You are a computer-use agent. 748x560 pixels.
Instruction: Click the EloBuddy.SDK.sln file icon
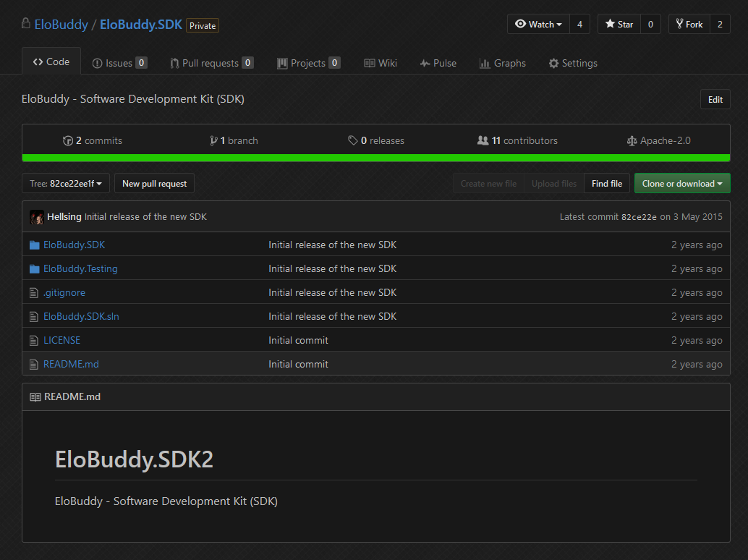pos(34,317)
